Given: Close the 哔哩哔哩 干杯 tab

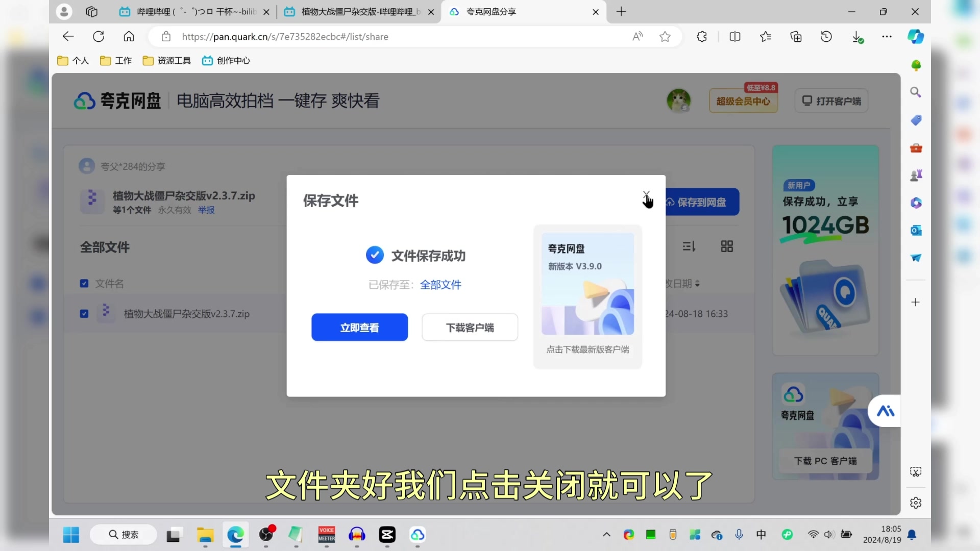Looking at the screenshot, I should pos(266,12).
